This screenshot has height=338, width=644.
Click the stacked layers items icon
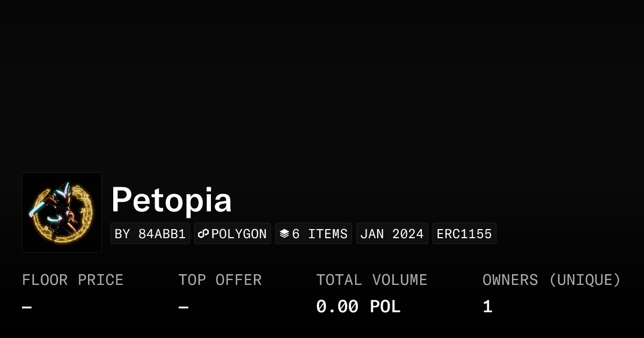tap(284, 234)
